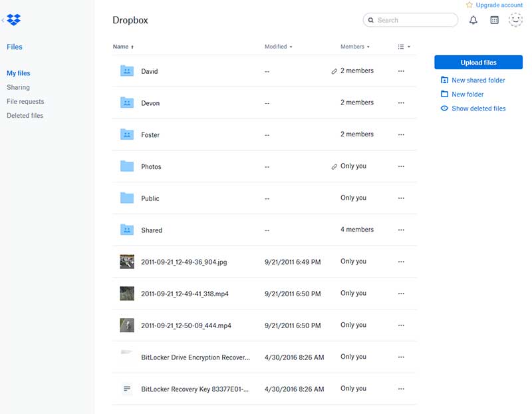The height and width of the screenshot is (414, 532).
Task: Click the BitLocker Recovery Key document icon
Action: pyautogui.click(x=127, y=389)
